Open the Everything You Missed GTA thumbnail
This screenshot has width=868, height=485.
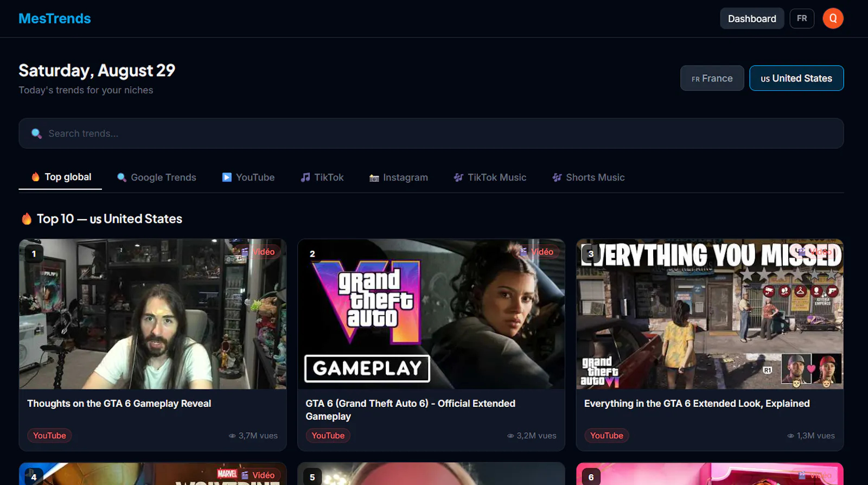710,314
